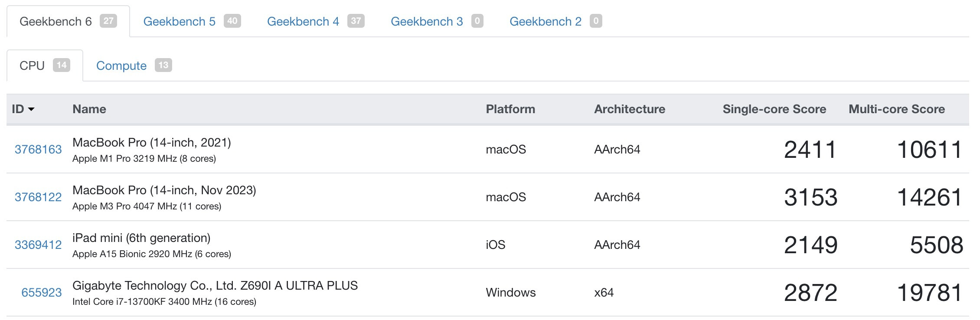980x320 pixels.
Task: Open the iPad mini result 3369412
Action: 38,245
